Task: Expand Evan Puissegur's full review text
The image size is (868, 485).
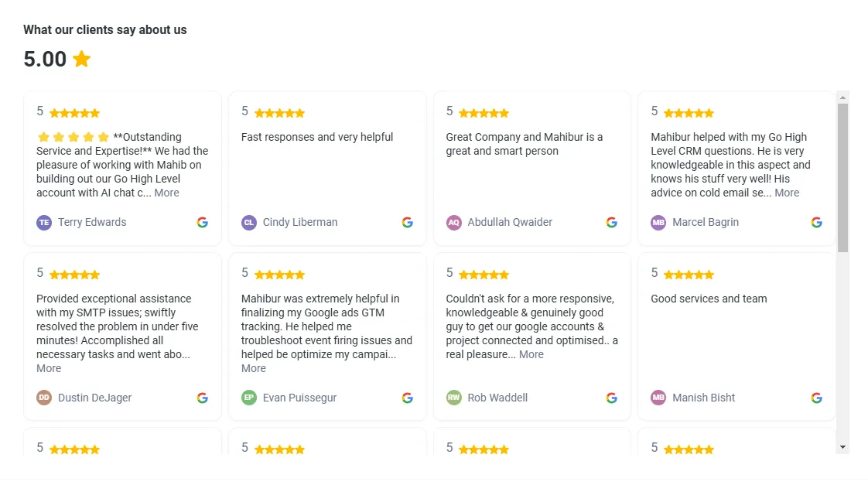Action: tap(254, 368)
